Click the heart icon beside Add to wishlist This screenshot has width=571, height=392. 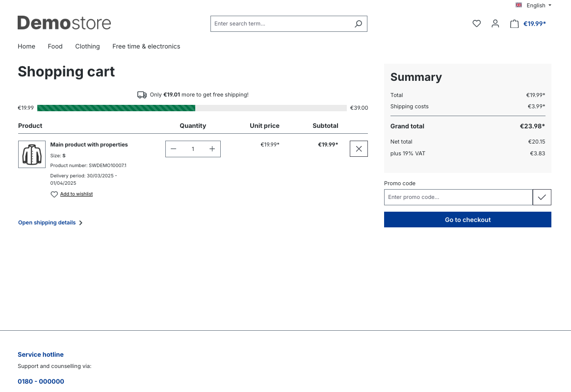point(54,195)
